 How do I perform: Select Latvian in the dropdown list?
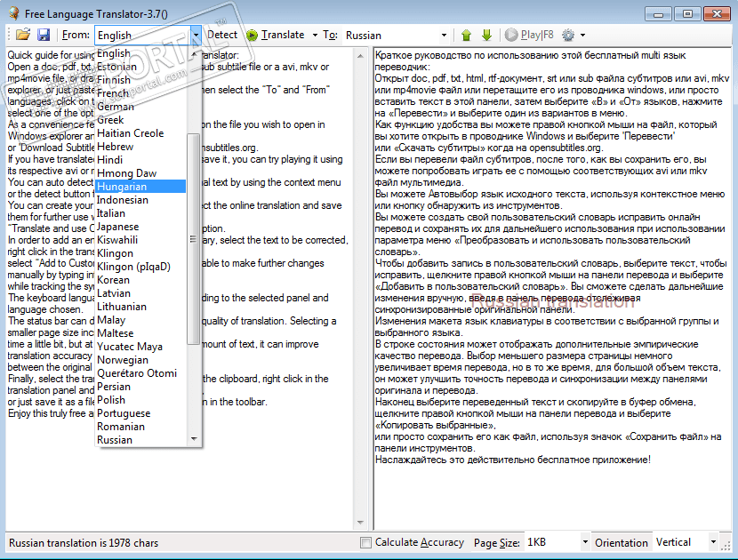[x=140, y=293]
